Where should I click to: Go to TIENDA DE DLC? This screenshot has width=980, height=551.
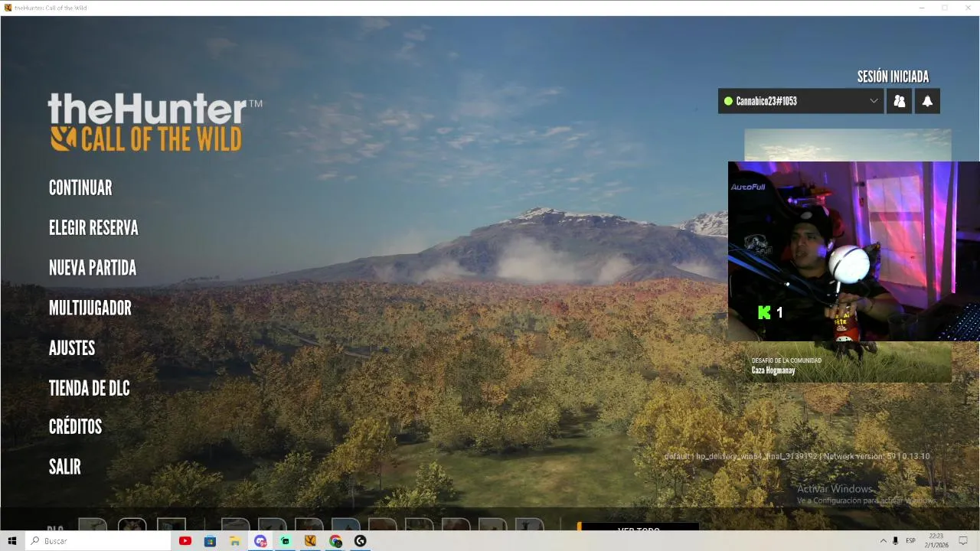point(90,388)
